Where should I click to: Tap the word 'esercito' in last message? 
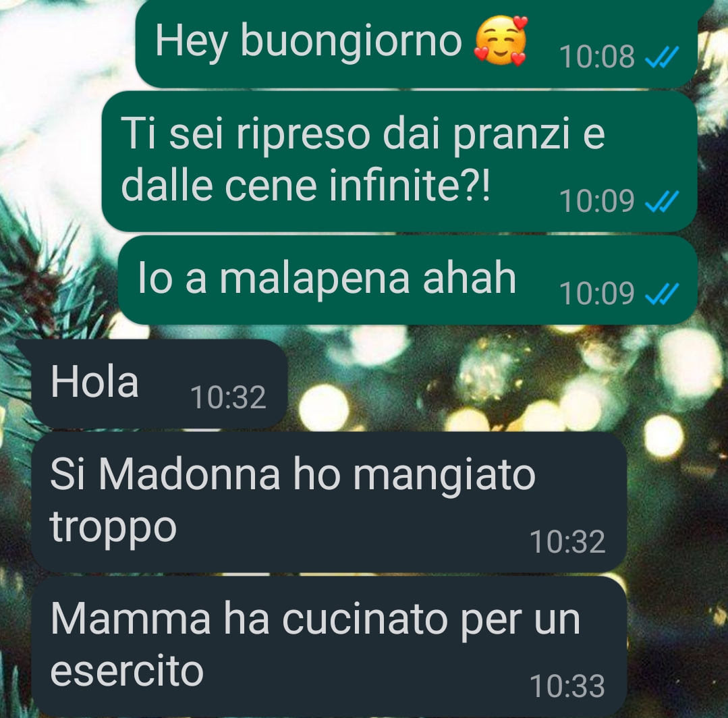point(127,671)
